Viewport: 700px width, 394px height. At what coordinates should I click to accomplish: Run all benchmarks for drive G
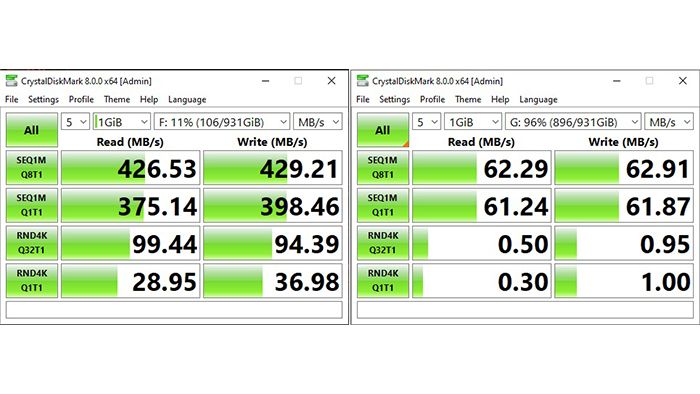point(383,130)
